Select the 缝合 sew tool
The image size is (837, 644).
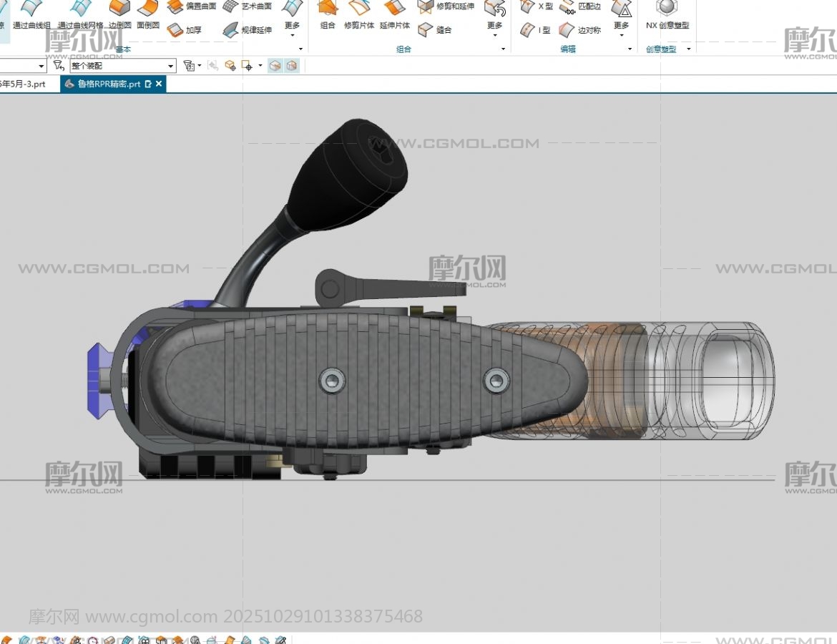[435, 30]
